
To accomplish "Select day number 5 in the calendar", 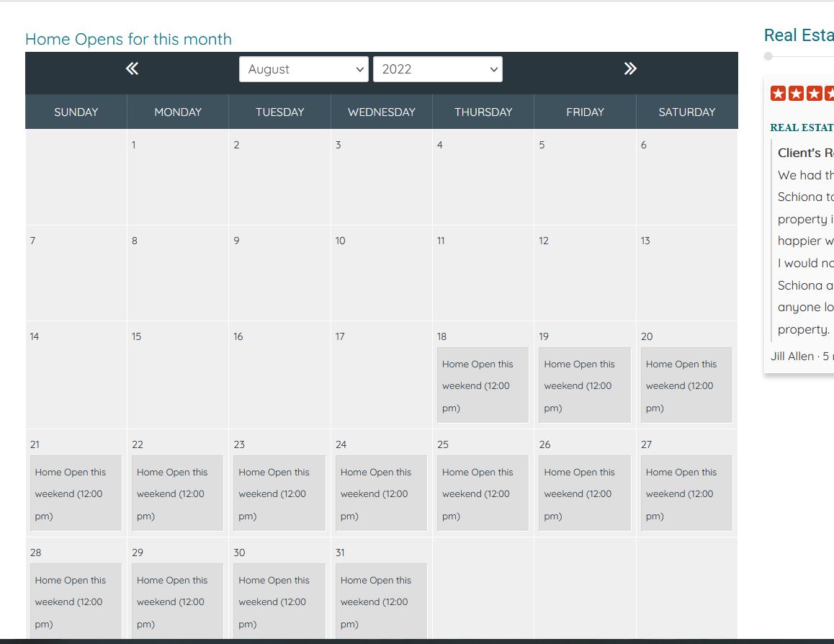I will coord(542,145).
